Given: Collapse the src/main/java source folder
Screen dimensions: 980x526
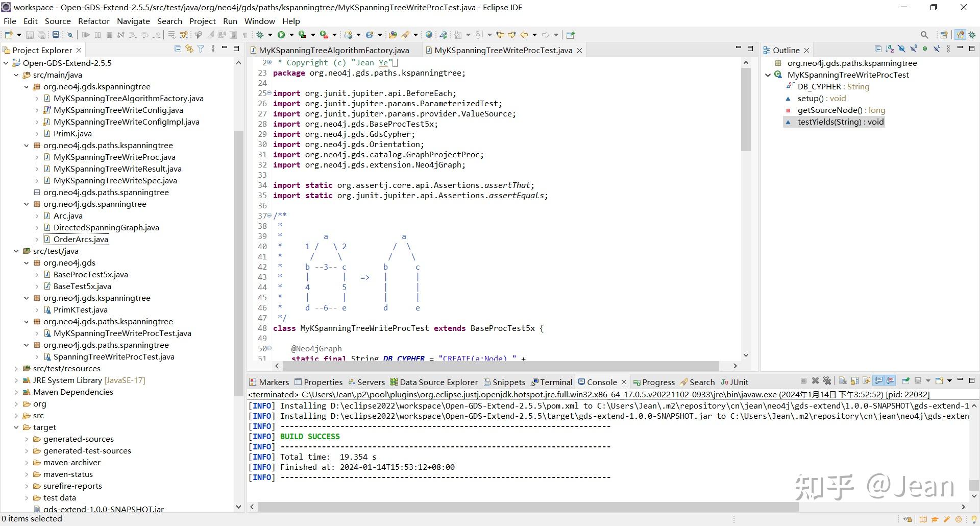Looking at the screenshot, I should pos(16,75).
